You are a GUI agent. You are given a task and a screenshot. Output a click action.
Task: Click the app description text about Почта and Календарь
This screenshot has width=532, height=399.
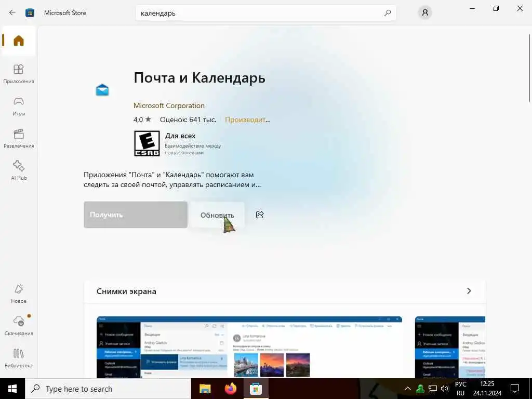172,180
